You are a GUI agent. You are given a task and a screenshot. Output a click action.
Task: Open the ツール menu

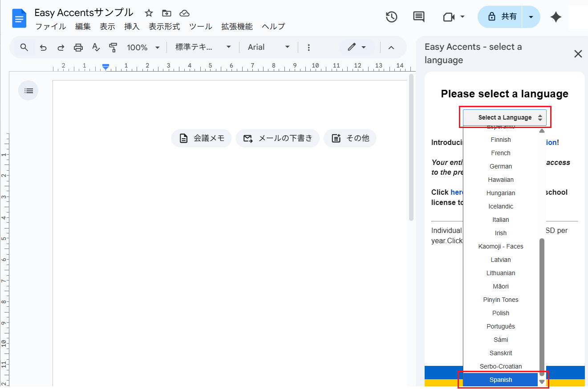[x=200, y=27]
